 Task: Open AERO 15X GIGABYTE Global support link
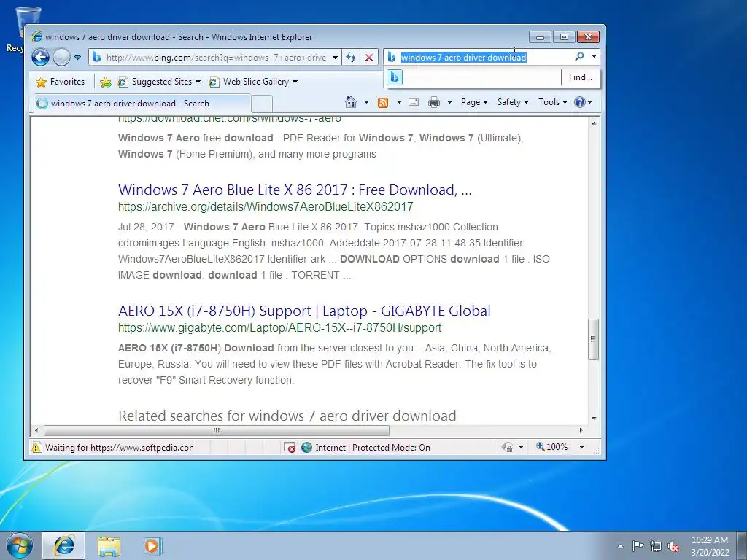click(304, 311)
